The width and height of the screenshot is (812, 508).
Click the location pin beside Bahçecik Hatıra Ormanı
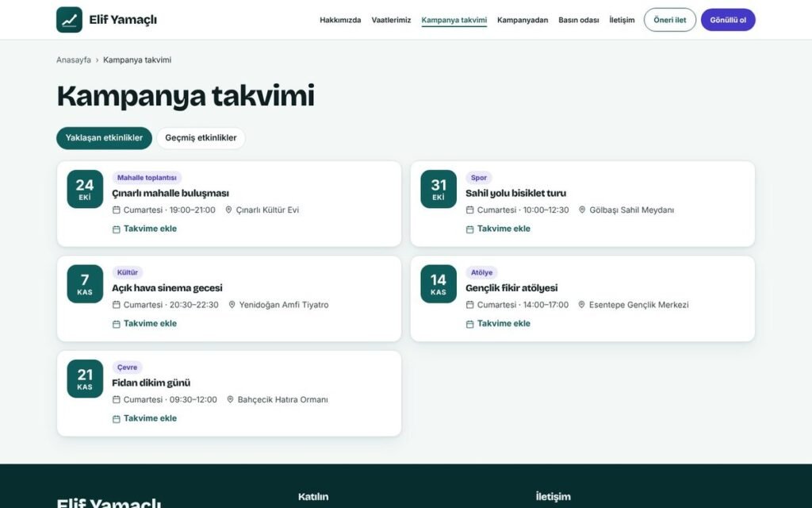pos(230,400)
